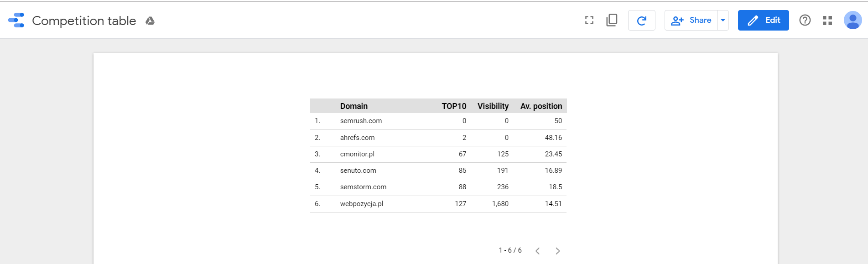Sort by the TOP10 column header
The height and width of the screenshot is (264, 868).
click(454, 106)
